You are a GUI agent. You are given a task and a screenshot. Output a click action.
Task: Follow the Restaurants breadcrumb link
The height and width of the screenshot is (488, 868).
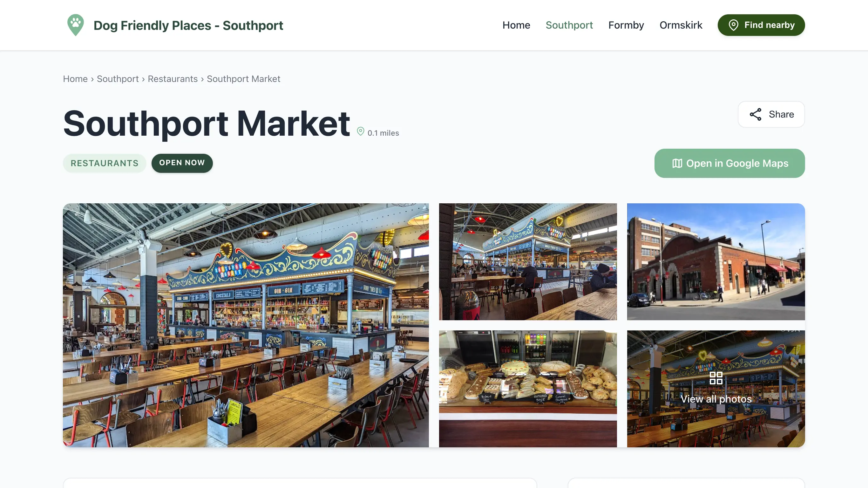173,79
